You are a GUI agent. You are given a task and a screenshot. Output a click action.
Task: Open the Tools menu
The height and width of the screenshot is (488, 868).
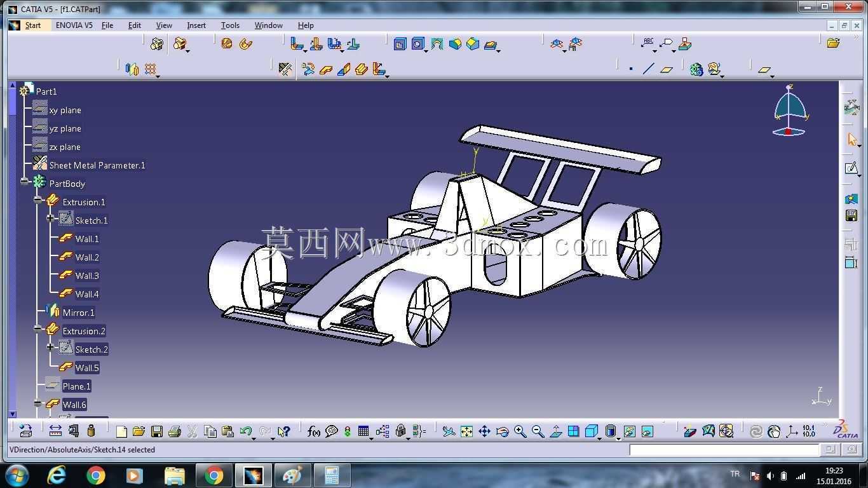pyautogui.click(x=230, y=25)
